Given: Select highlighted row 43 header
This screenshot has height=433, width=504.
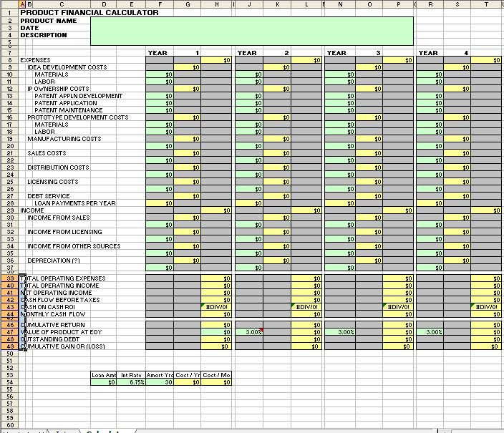Looking at the screenshot, I should point(9,307).
